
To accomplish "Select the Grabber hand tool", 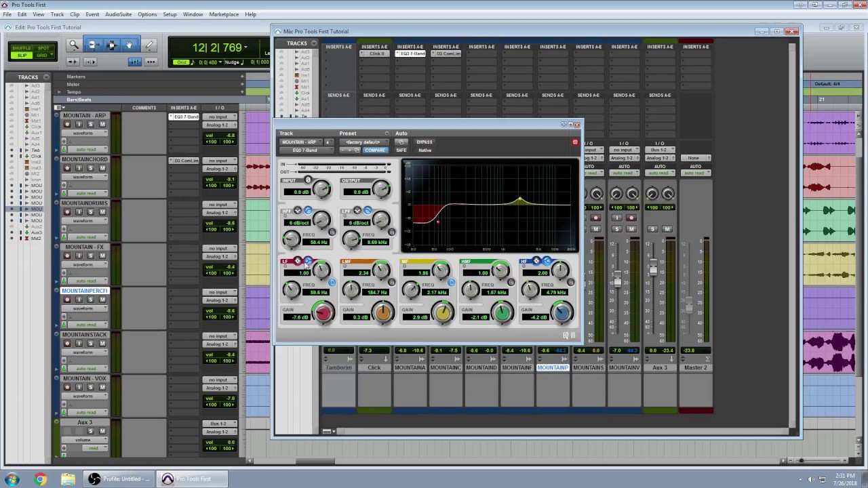I will click(x=130, y=45).
